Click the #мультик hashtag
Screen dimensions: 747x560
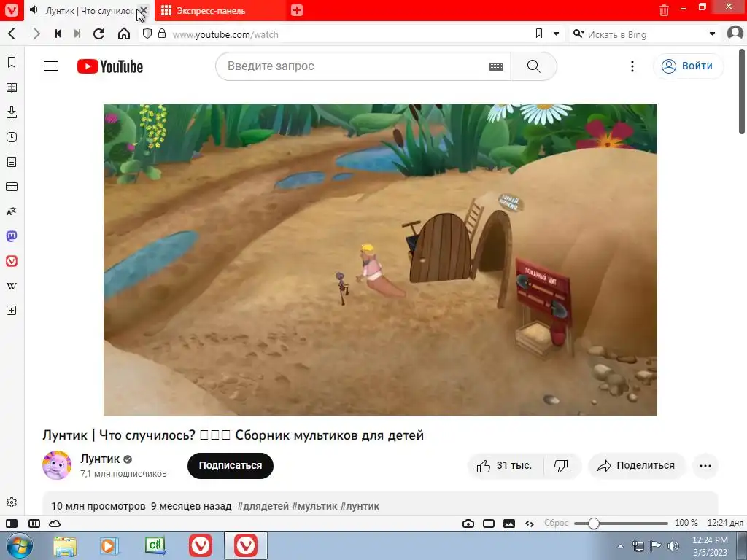pos(314,506)
